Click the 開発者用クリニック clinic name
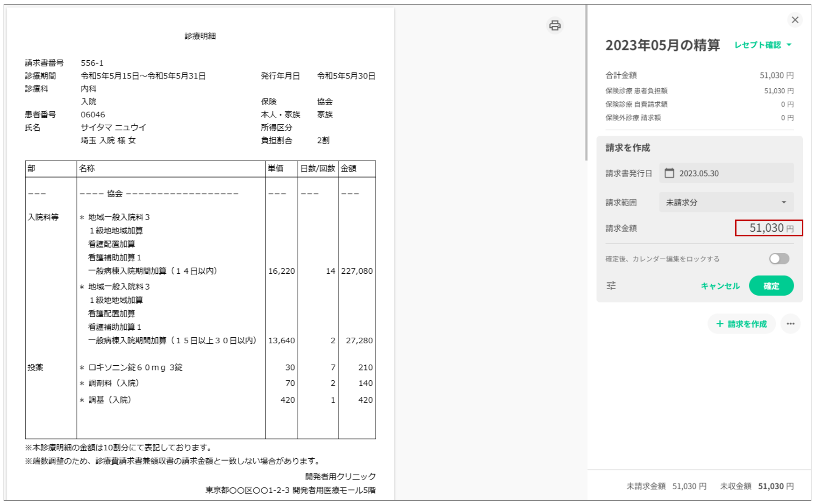Viewport: 815px width, 504px height. click(341, 476)
